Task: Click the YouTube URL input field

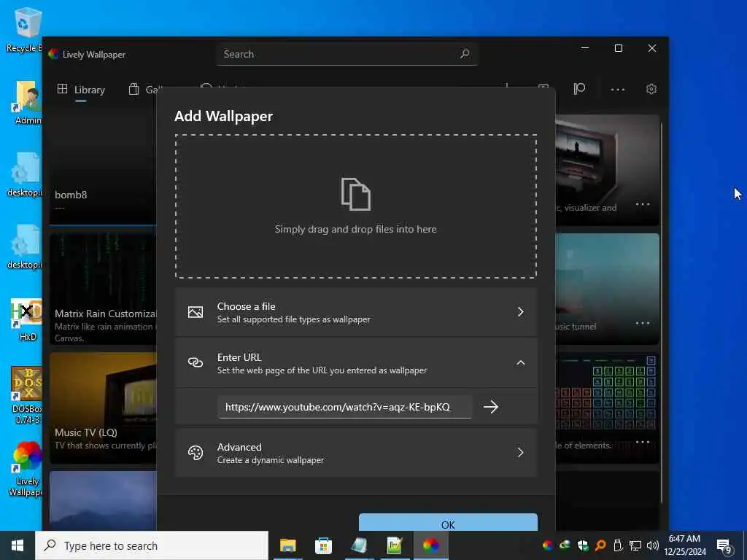Action: (x=345, y=407)
